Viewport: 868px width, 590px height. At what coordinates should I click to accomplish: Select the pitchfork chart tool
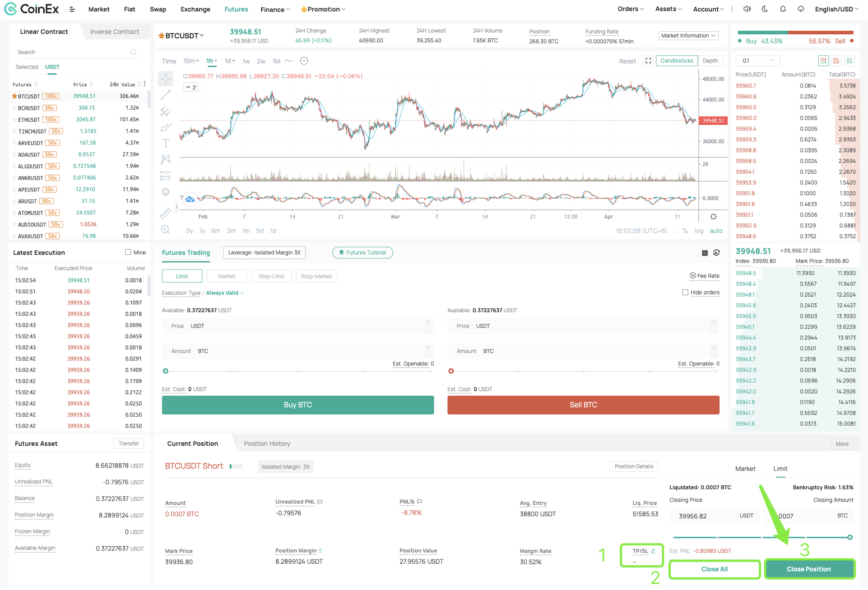pos(165,111)
